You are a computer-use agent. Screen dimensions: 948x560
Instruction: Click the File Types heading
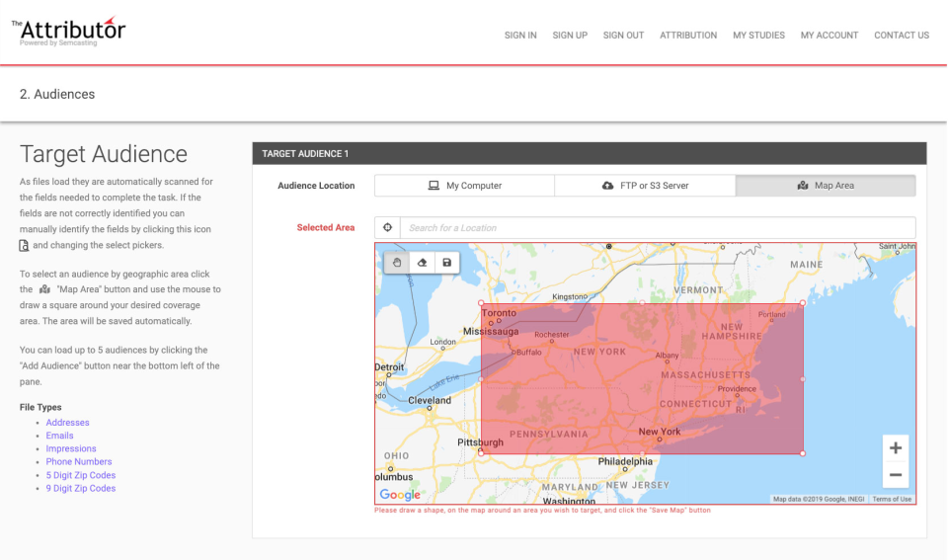tap(40, 407)
